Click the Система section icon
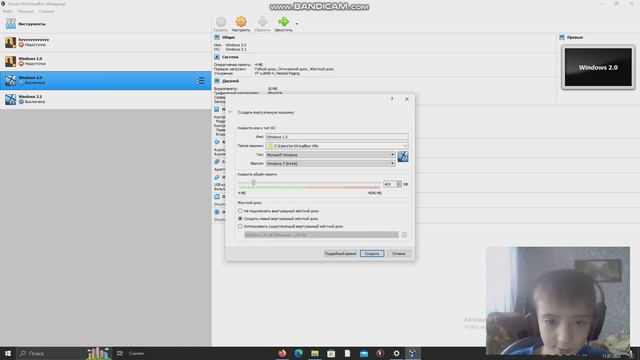This screenshot has height=360, width=640. tap(217, 57)
